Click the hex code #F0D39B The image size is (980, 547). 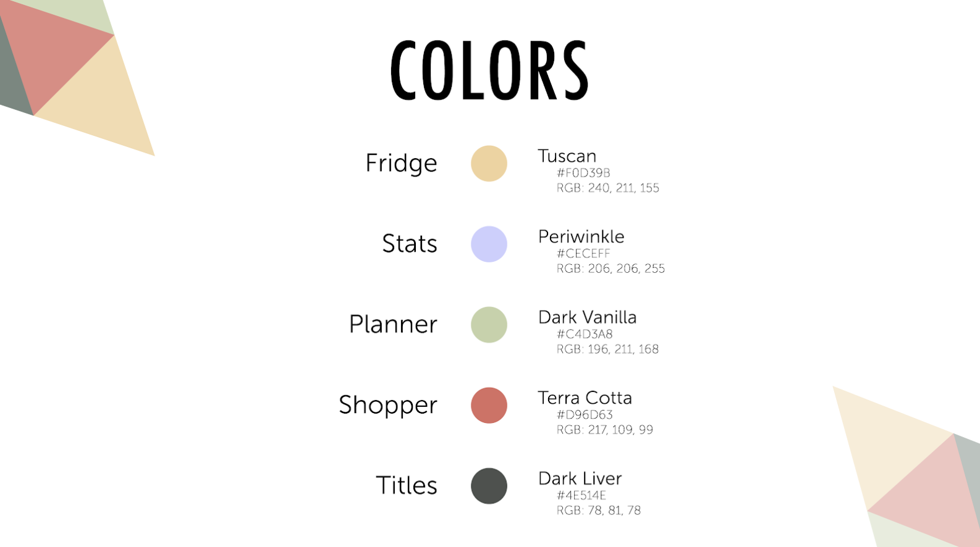[583, 173]
